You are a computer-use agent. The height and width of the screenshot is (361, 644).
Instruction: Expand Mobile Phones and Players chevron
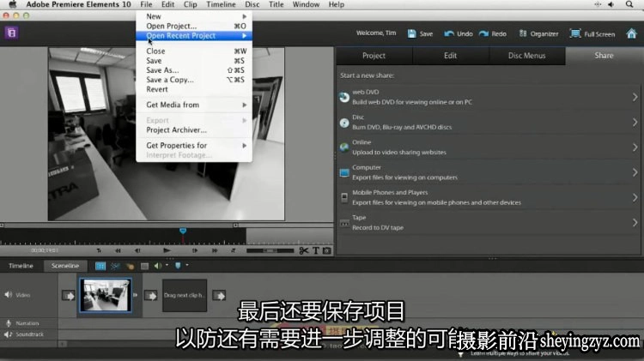pyautogui.click(x=635, y=198)
